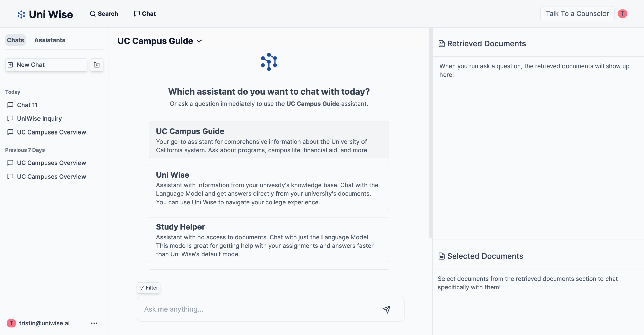644x335 pixels.
Task: Click the send message paper plane icon
Action: click(x=386, y=309)
